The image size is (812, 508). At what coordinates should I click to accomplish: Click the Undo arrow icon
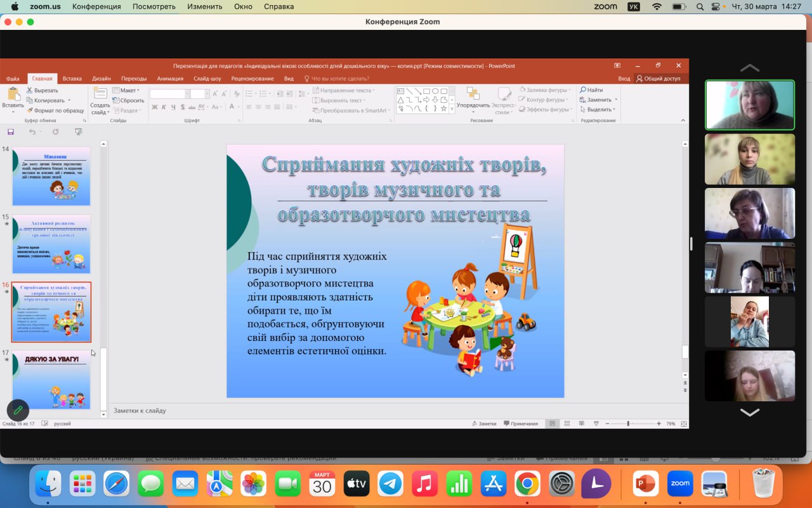[32, 132]
